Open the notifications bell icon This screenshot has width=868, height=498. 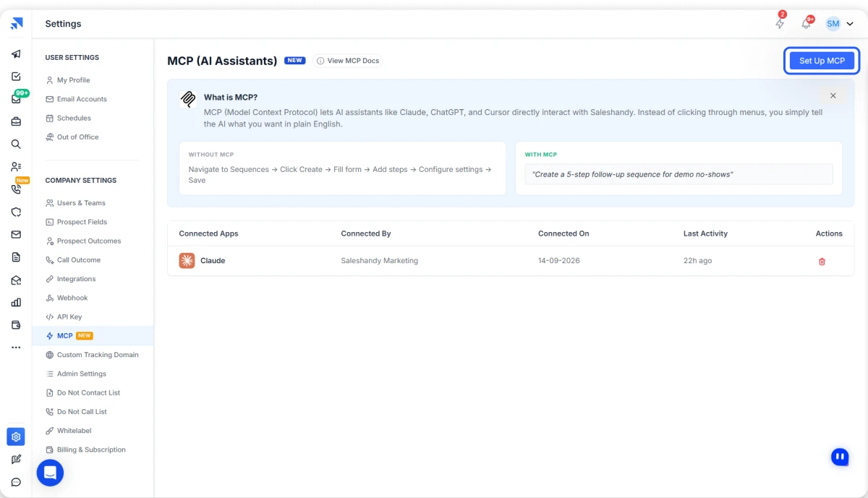[806, 24]
